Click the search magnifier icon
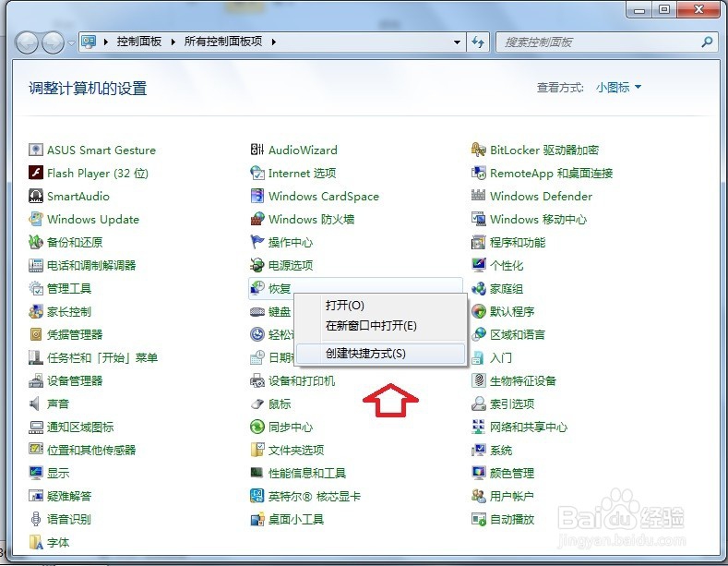This screenshot has height=566, width=728. click(707, 42)
